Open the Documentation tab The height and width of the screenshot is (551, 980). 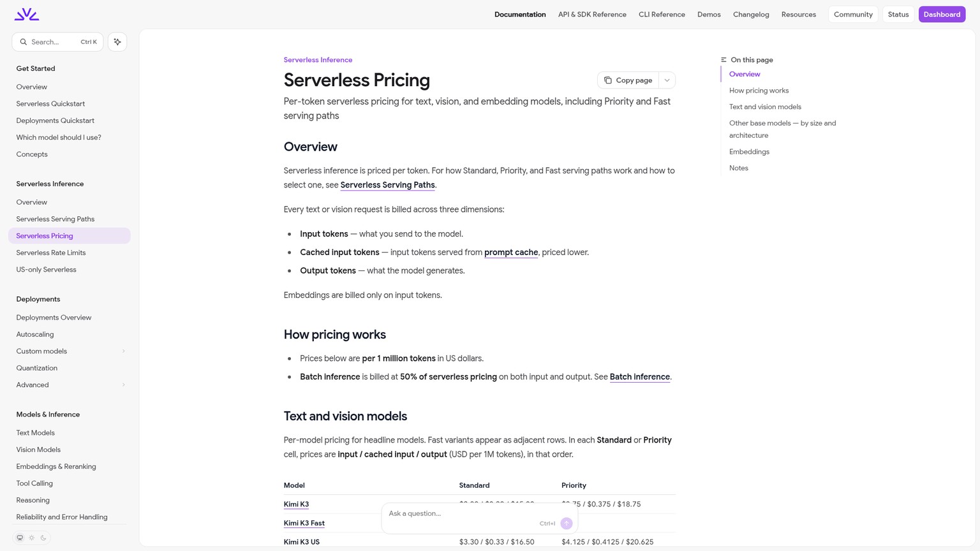tap(520, 14)
